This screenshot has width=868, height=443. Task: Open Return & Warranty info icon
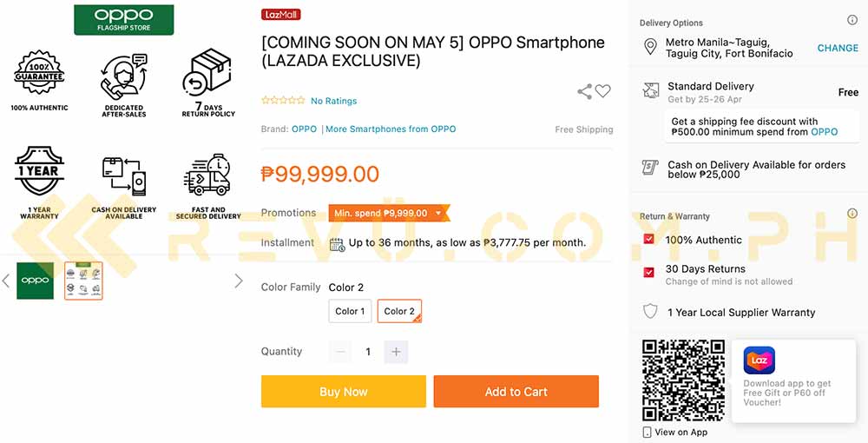(852, 213)
